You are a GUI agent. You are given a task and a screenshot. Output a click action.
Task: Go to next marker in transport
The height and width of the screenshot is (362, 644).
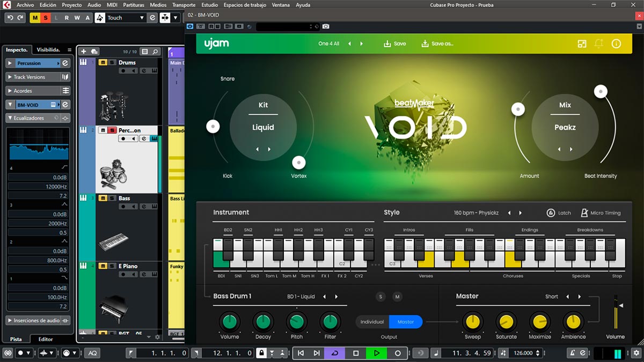317,353
